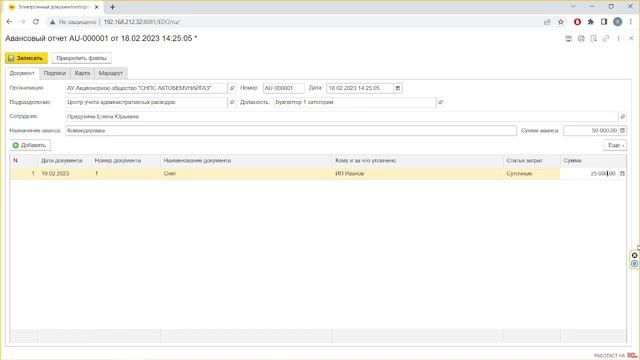This screenshot has height=360, width=640.
Task: Click the browser back arrow
Action: pyautogui.click(x=9, y=22)
